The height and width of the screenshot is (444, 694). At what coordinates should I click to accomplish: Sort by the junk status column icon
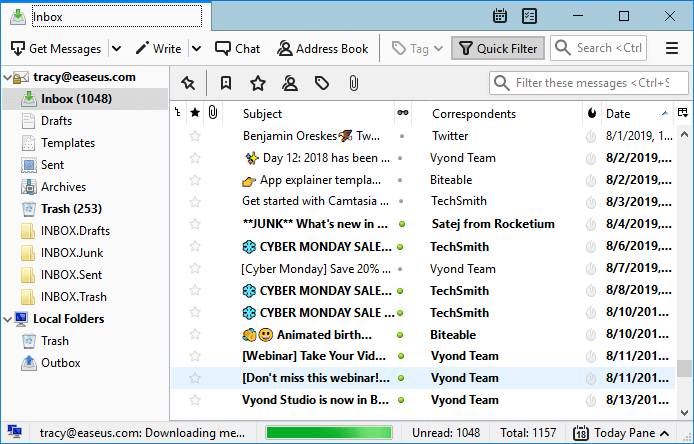(592, 113)
